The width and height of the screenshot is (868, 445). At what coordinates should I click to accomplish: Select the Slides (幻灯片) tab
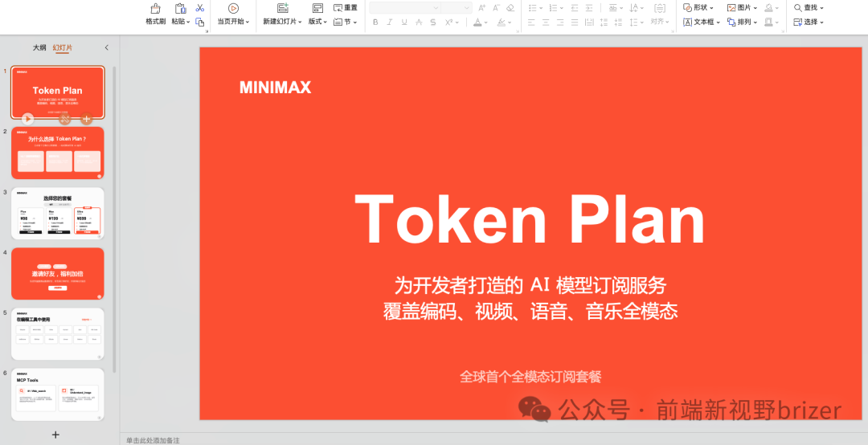(x=63, y=48)
